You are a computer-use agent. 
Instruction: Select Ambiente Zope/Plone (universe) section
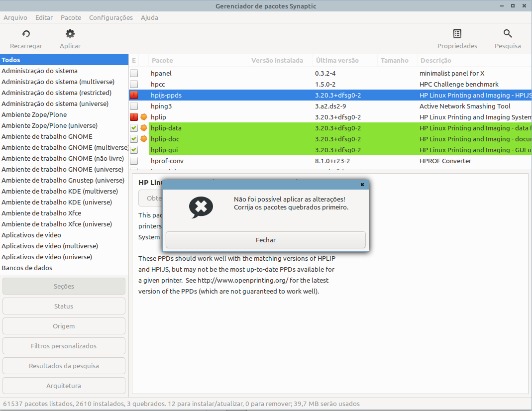64,125
